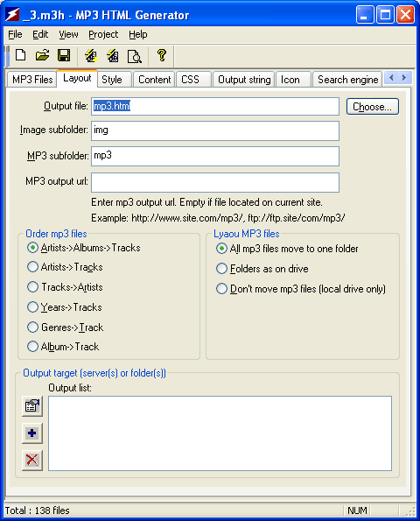
Task: Switch to the Output string tab
Action: 244,80
